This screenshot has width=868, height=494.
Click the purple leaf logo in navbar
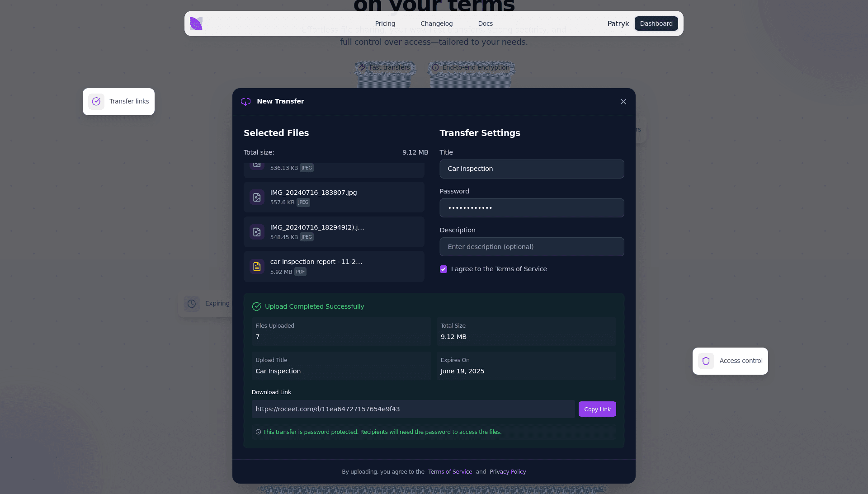tap(196, 24)
